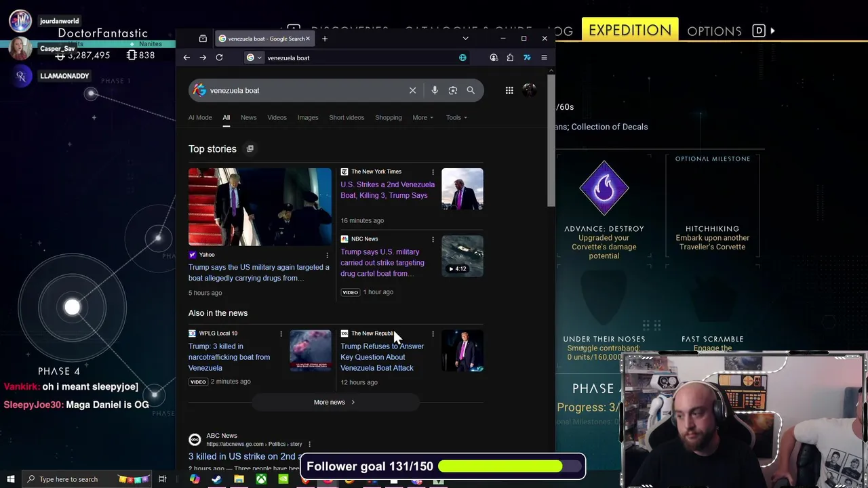Open the Windows Start menu
Screen dimensions: 868x488
[10, 479]
